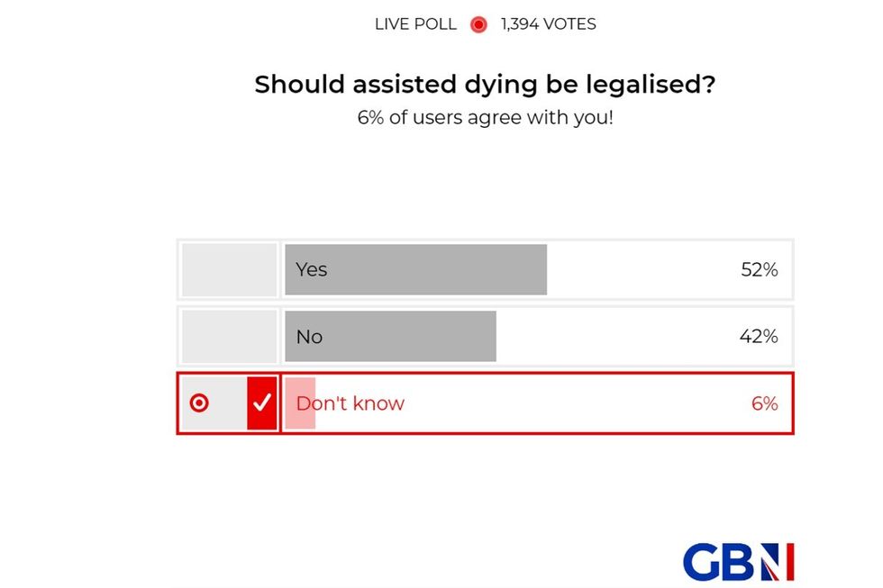Click the 42% result figure
The width and height of the screenshot is (883, 588).
[759, 337]
